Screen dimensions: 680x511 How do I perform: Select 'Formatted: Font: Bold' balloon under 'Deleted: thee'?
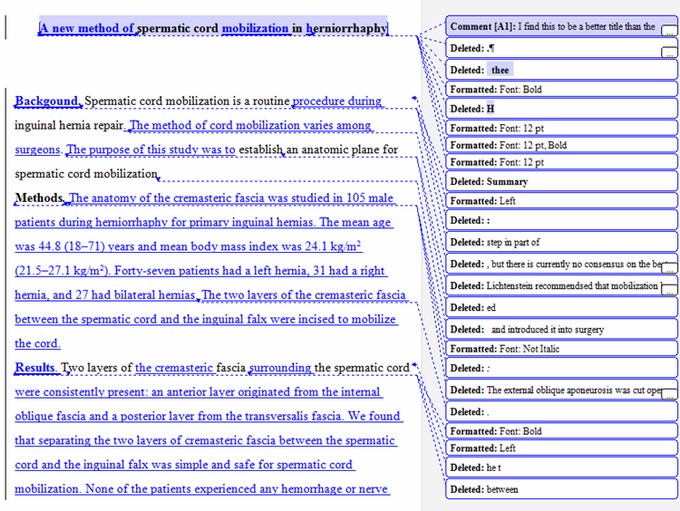click(x=561, y=89)
